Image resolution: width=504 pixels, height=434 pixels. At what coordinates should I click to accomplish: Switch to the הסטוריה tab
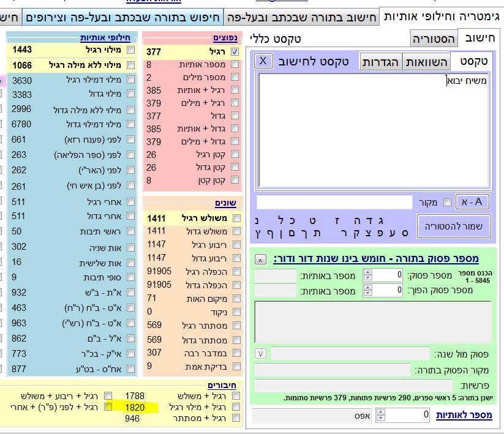(x=433, y=39)
